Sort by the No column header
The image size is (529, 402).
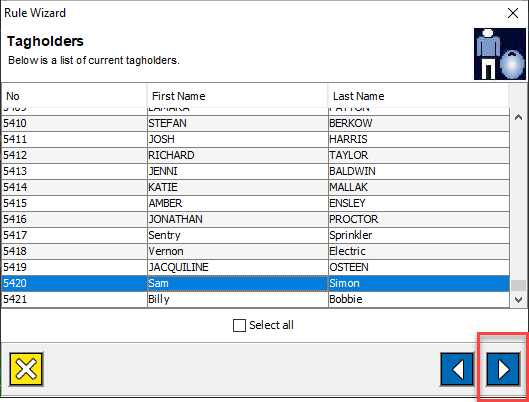click(x=74, y=96)
